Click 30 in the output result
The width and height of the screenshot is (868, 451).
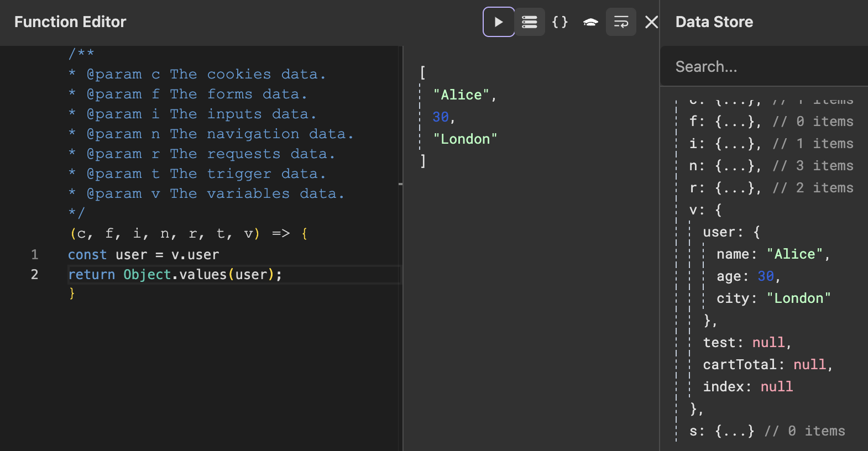[441, 117]
